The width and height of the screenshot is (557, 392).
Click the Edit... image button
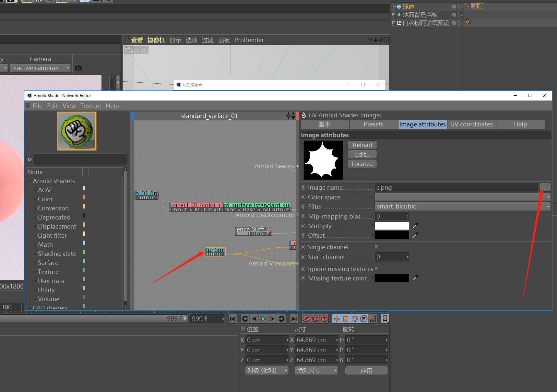click(362, 154)
